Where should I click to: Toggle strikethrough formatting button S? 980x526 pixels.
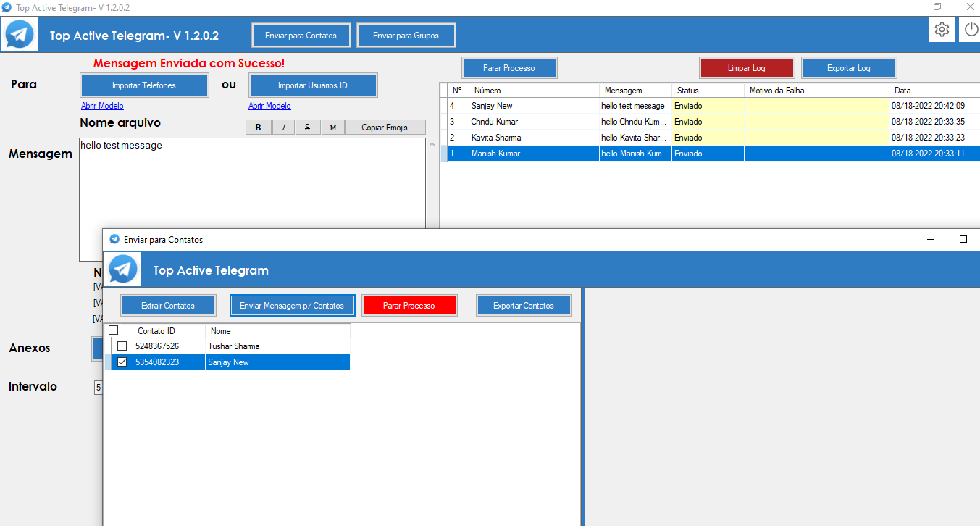tap(308, 128)
